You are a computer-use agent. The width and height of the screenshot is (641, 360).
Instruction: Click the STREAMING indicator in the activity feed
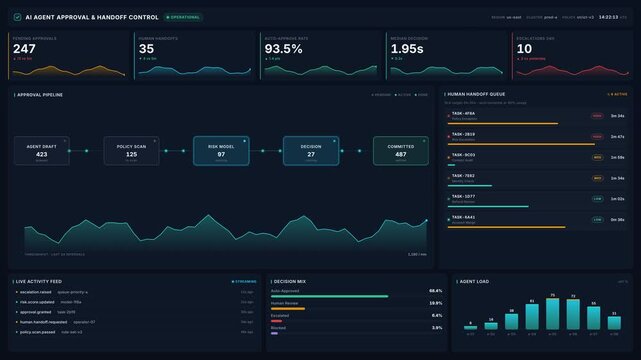[244, 282]
